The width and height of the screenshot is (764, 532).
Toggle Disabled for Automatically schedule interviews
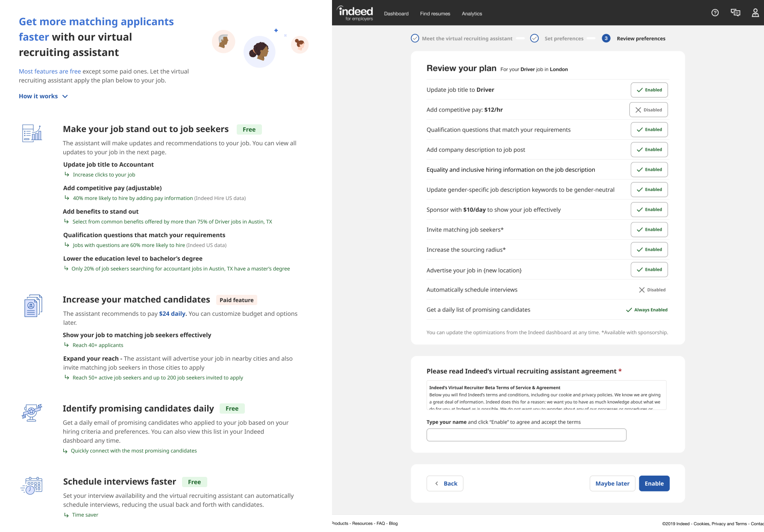pos(652,290)
